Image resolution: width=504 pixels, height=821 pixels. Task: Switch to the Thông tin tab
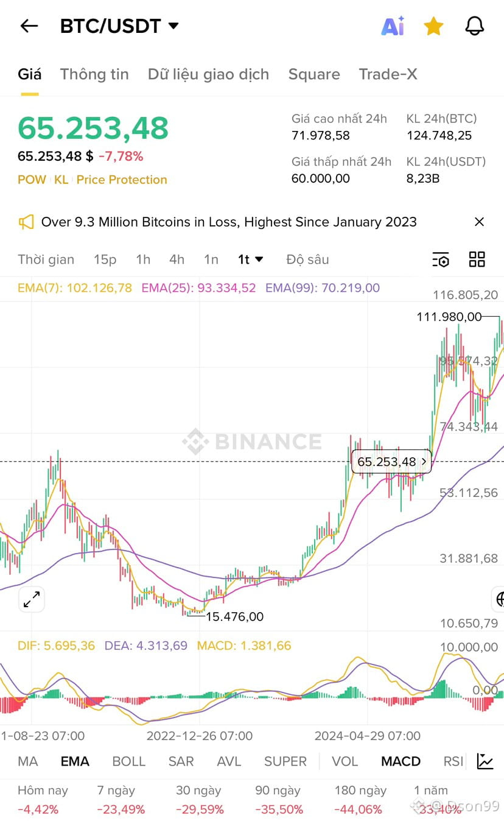[x=94, y=74]
